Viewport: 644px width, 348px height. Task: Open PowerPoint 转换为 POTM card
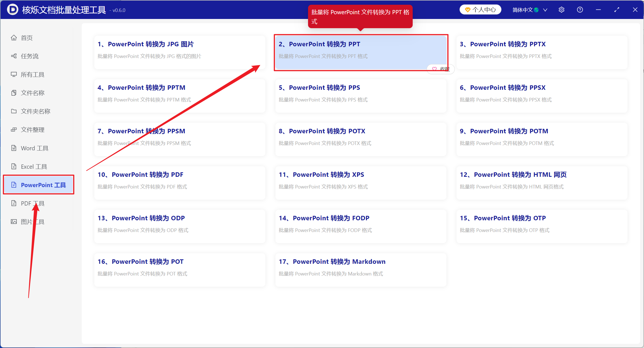point(542,139)
